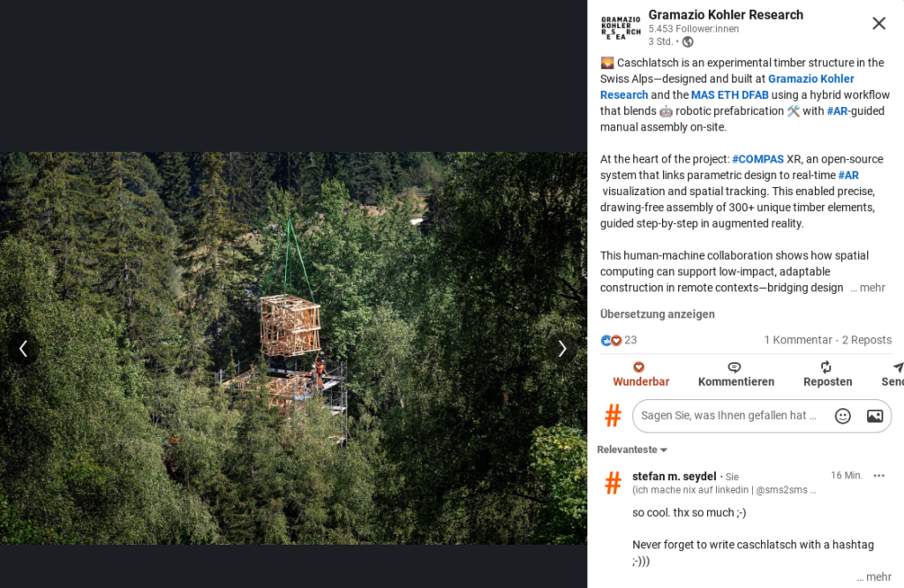Click the Send paper plane icon
Viewport: 904px width, 588px height.
897,368
